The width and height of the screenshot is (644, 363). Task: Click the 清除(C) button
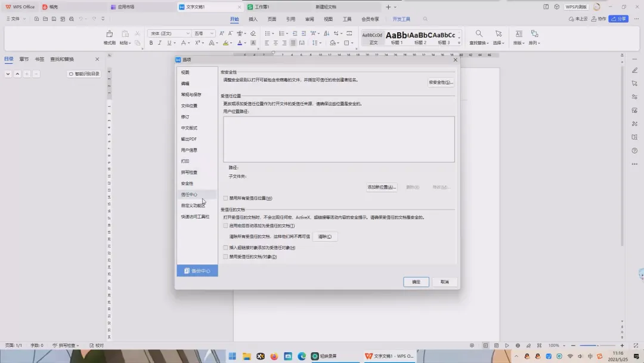coord(325,237)
